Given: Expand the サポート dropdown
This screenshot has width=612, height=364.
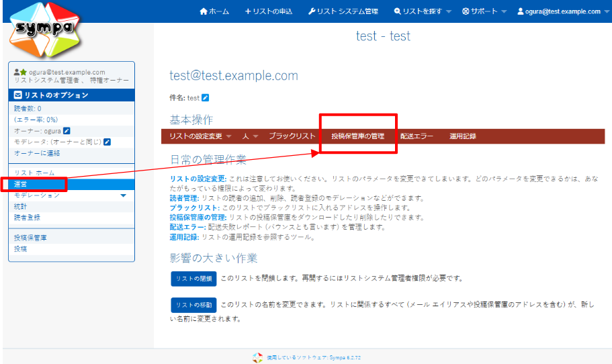Looking at the screenshot, I should [x=484, y=11].
